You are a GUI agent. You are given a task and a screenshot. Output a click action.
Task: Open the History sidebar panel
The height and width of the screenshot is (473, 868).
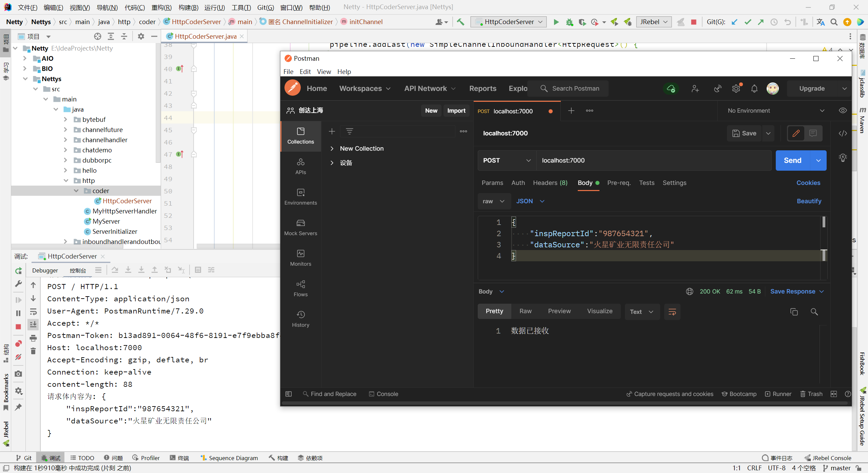[301, 319]
